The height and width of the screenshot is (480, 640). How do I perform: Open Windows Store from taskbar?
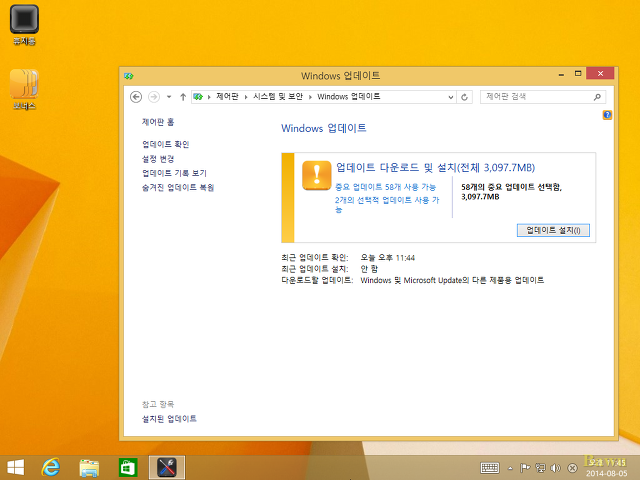click(x=128, y=467)
